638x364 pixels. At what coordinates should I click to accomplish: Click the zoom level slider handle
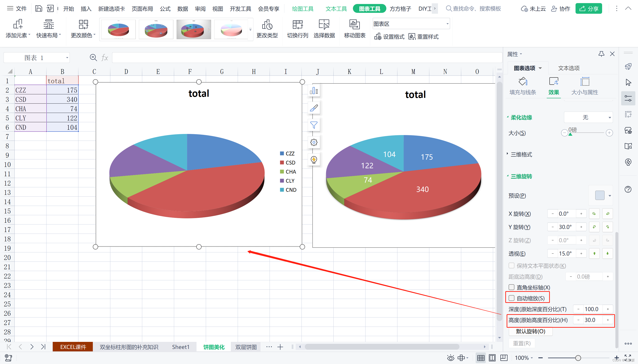click(x=578, y=358)
